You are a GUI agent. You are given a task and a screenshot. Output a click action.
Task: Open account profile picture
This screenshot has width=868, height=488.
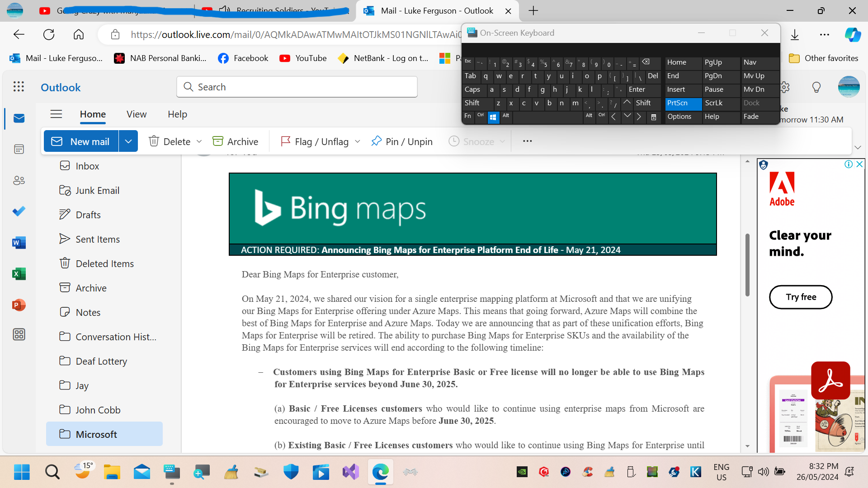849,87
